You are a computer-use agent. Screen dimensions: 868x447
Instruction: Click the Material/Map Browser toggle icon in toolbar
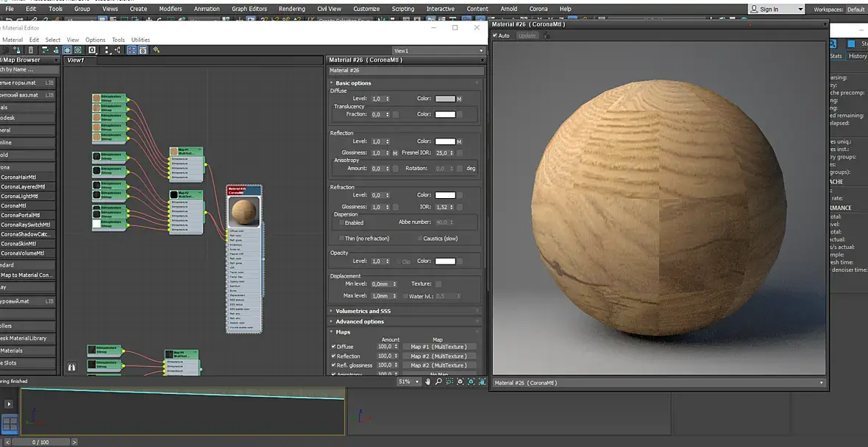(131, 50)
